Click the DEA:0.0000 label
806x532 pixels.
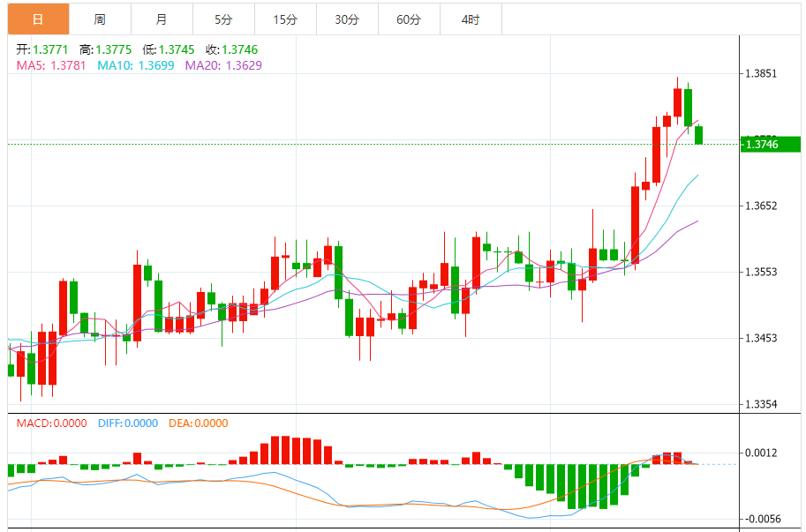point(199,423)
